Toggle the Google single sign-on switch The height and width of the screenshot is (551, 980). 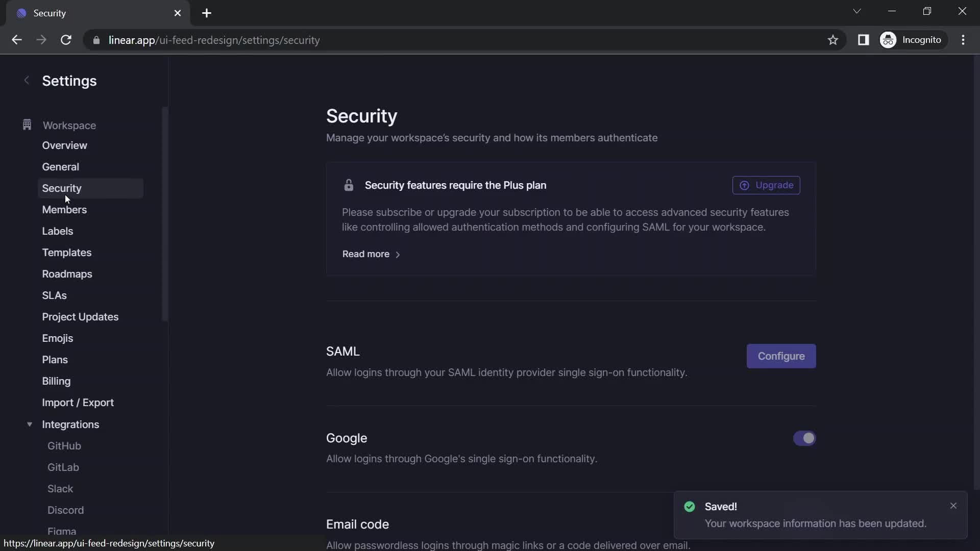(804, 438)
